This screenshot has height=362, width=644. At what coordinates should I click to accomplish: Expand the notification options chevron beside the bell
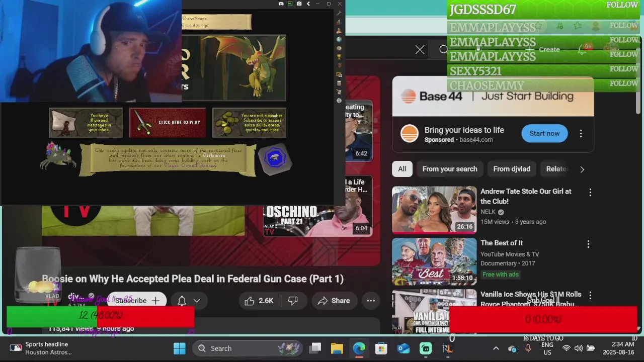tap(197, 301)
